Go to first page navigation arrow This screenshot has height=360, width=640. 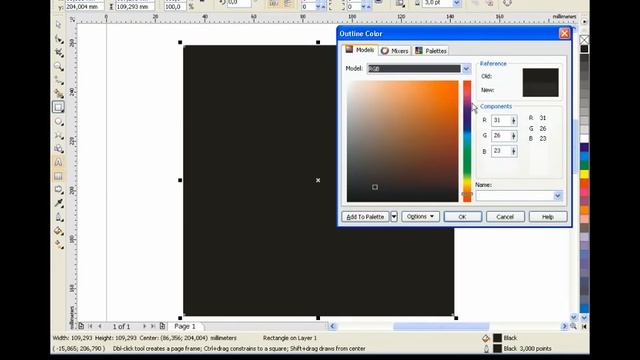click(91, 326)
